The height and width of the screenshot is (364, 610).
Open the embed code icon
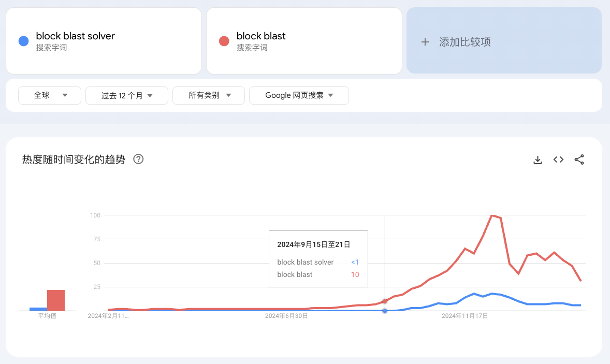558,159
